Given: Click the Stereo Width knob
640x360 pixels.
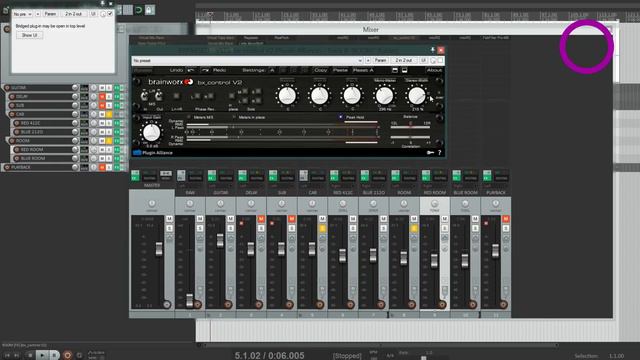Looking at the screenshot, I should [416, 96].
